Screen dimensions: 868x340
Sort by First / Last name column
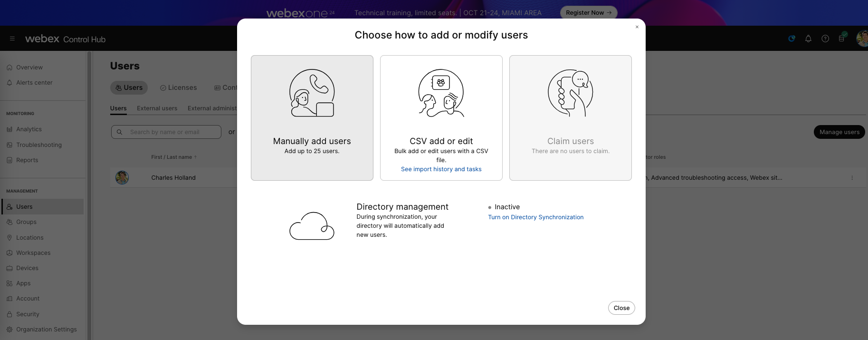pos(172,157)
